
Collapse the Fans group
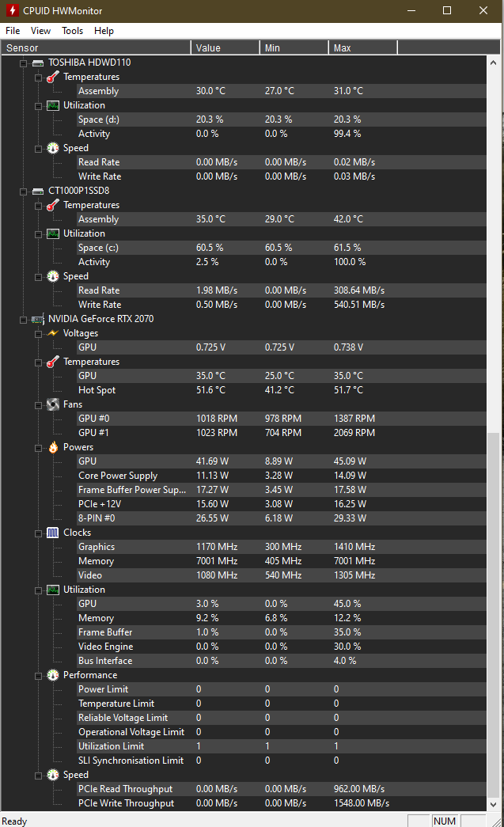(38, 405)
